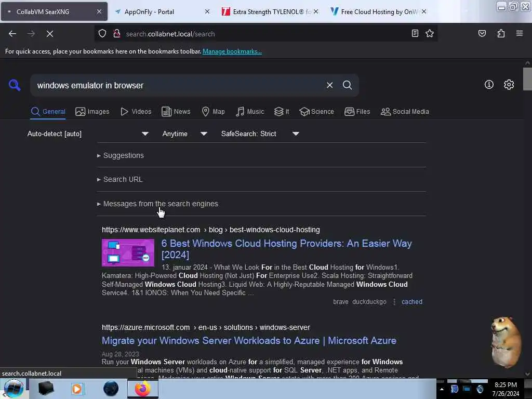Open SearXNG preferences gear icon
Image resolution: width=532 pixels, height=399 pixels.
[x=509, y=85]
